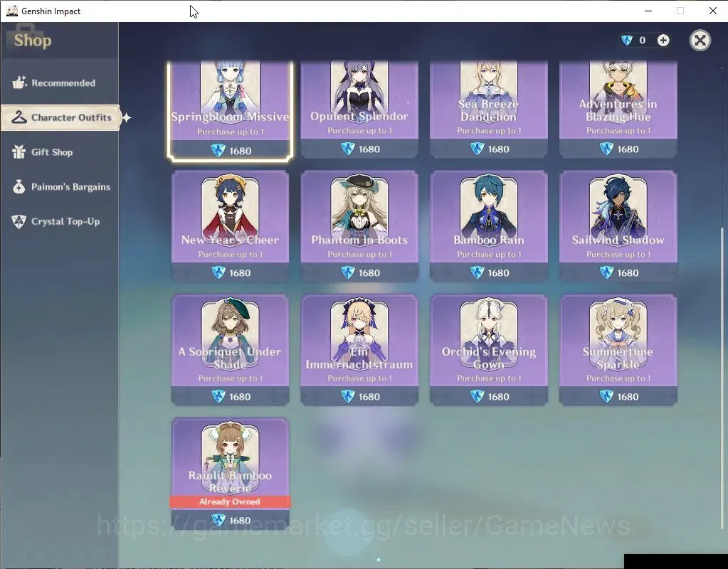
Task: Minimize the Genshin Impact window
Action: (x=648, y=11)
